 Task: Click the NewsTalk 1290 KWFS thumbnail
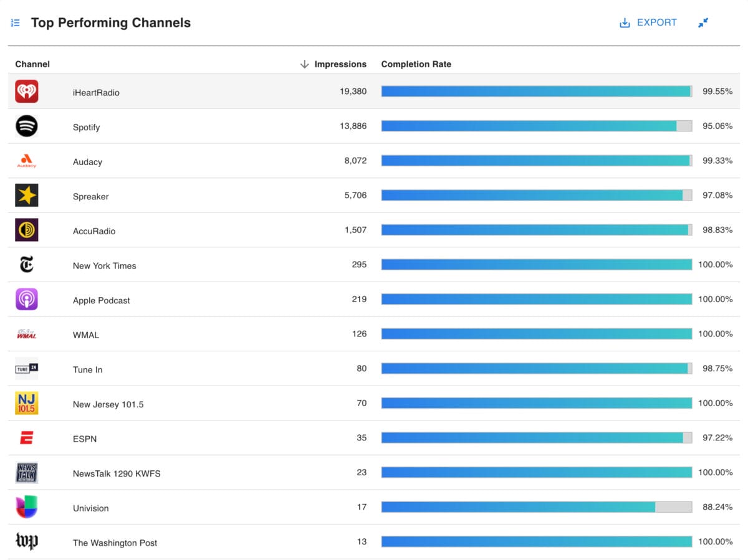[27, 473]
